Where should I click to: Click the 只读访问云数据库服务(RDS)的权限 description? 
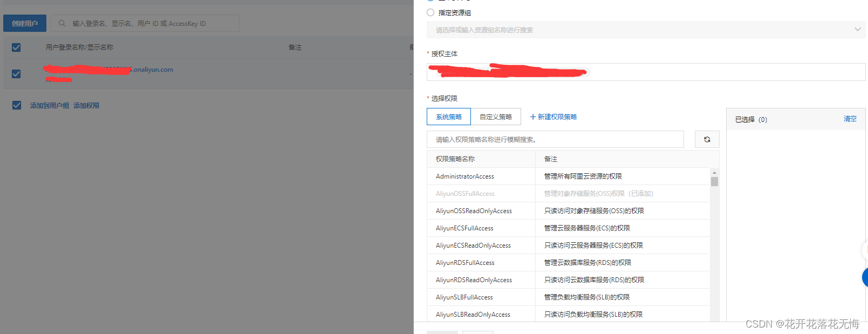pyautogui.click(x=594, y=280)
